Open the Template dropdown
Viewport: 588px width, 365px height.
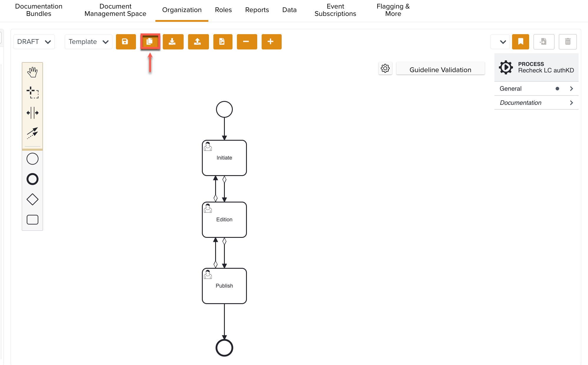point(88,42)
